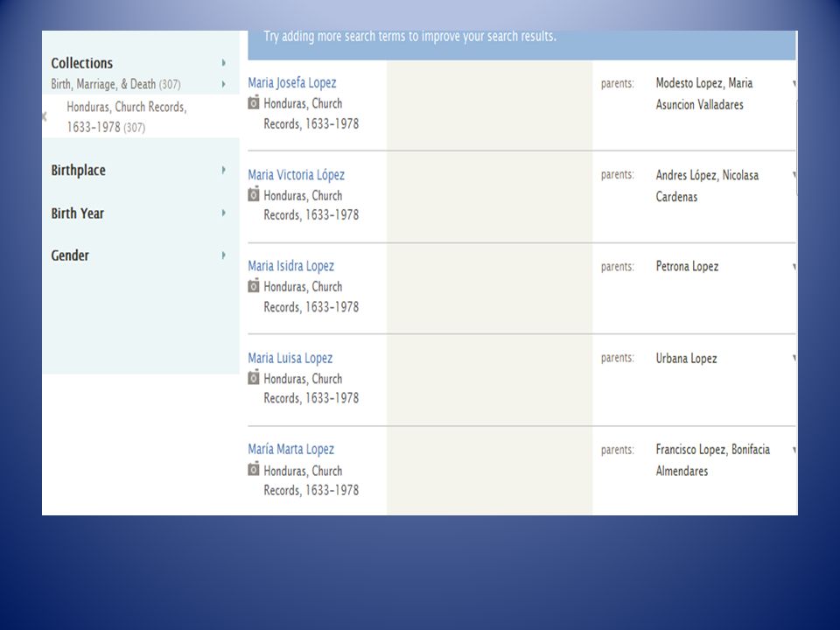Open the Maria Luisa Lopez record
The image size is (840, 630).
[290, 358]
